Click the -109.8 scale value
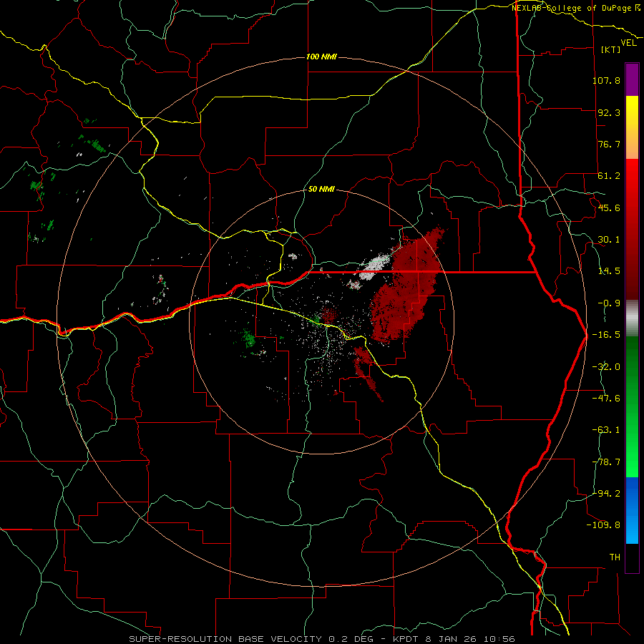This screenshot has width=644, height=644. coord(603,525)
